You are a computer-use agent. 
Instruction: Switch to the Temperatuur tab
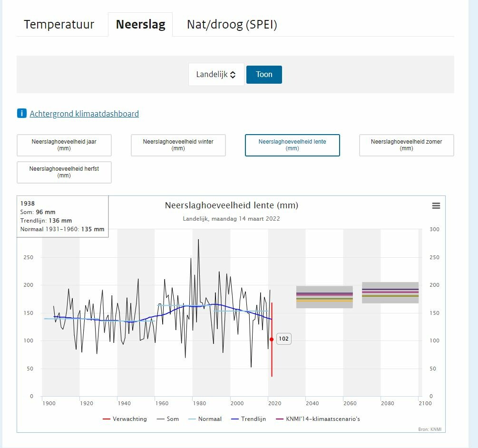tap(59, 25)
